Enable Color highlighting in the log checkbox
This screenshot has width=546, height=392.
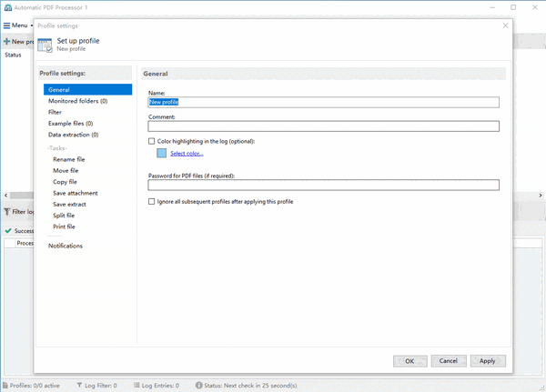click(151, 141)
